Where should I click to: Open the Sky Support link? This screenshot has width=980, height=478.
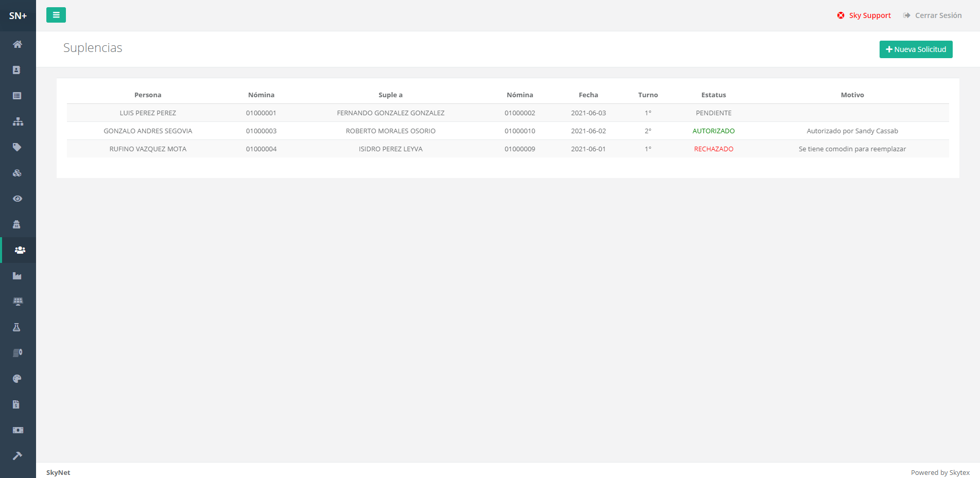(x=864, y=15)
